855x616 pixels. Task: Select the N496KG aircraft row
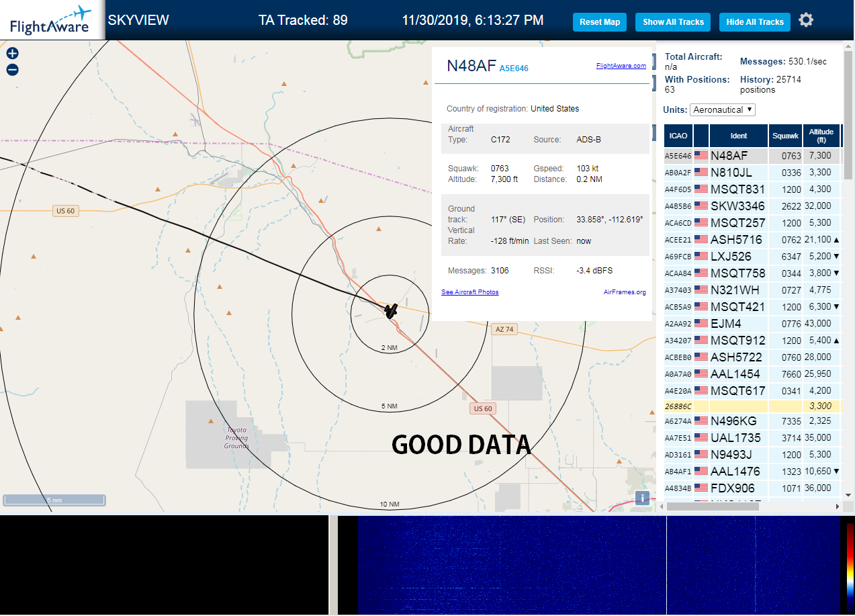point(752,421)
